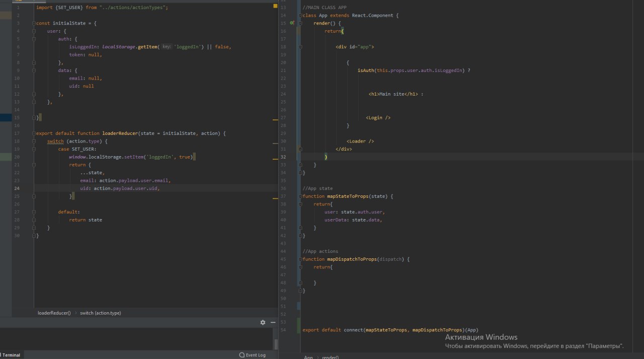644x359 pixels.
Task: Fold the auth object on line 5
Action: [34, 39]
